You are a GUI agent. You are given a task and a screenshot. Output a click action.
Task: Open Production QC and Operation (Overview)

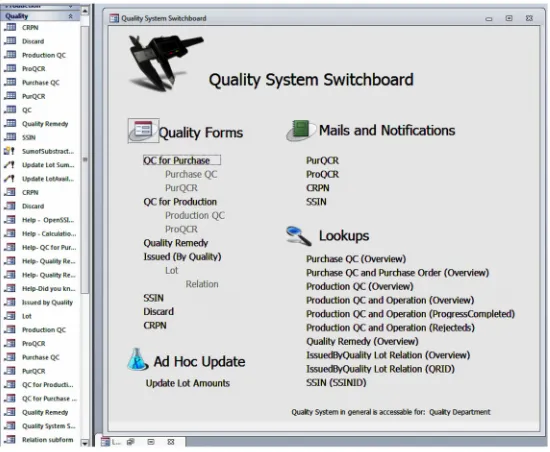[x=390, y=300]
